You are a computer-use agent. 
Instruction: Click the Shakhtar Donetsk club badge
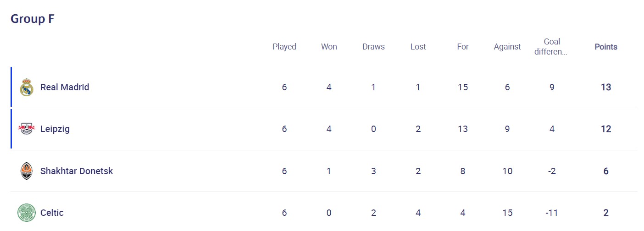click(x=27, y=171)
